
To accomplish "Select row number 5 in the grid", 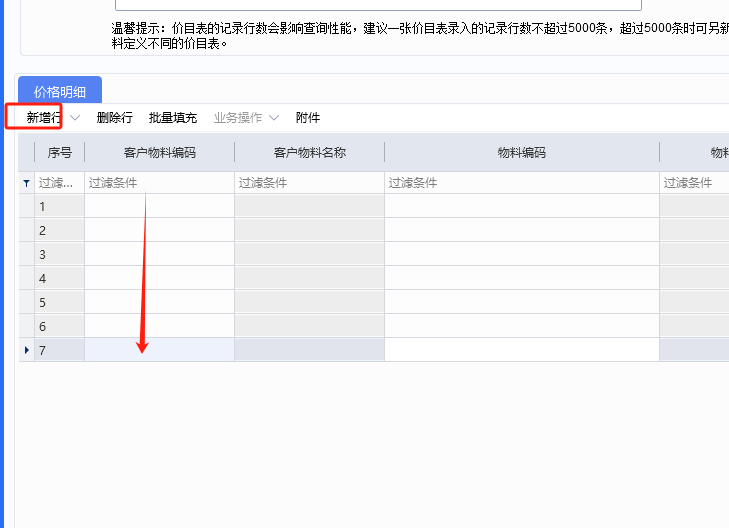I will click(59, 302).
